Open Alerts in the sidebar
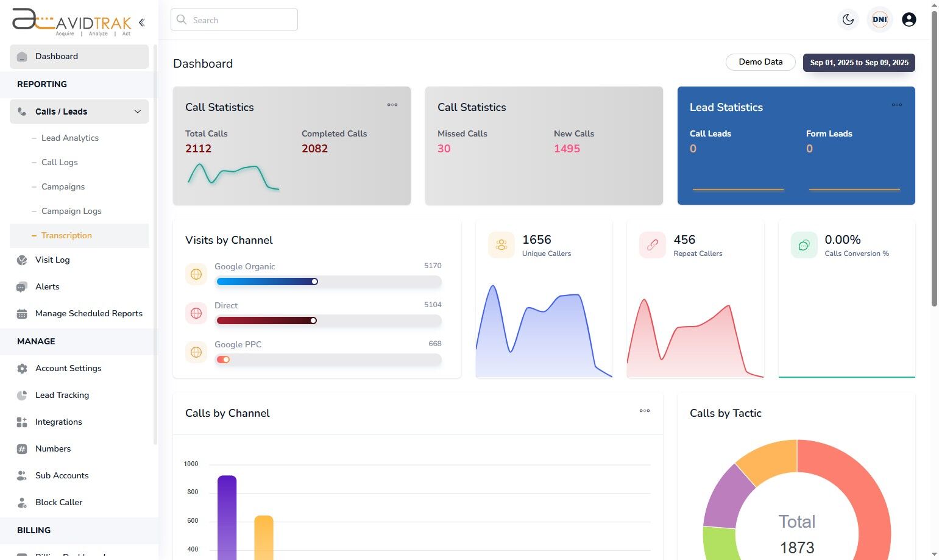Image resolution: width=939 pixels, height=560 pixels. [79, 286]
